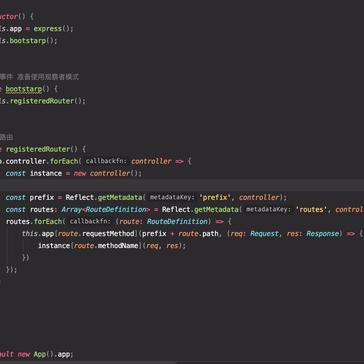Click the Array type annotation
The width and height of the screenshot is (364, 364).
tap(72, 209)
